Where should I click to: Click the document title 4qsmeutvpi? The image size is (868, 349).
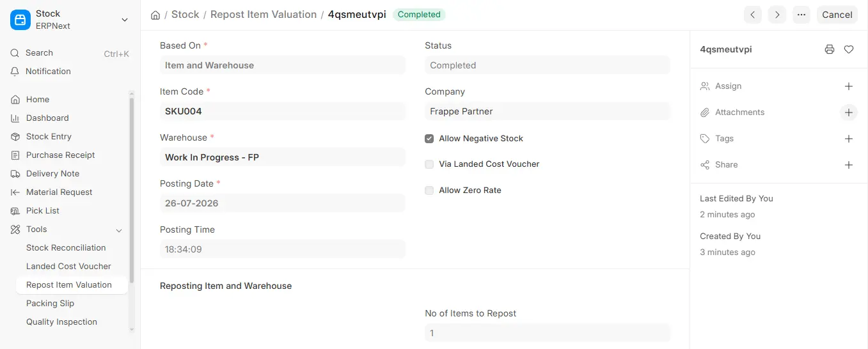tap(357, 14)
